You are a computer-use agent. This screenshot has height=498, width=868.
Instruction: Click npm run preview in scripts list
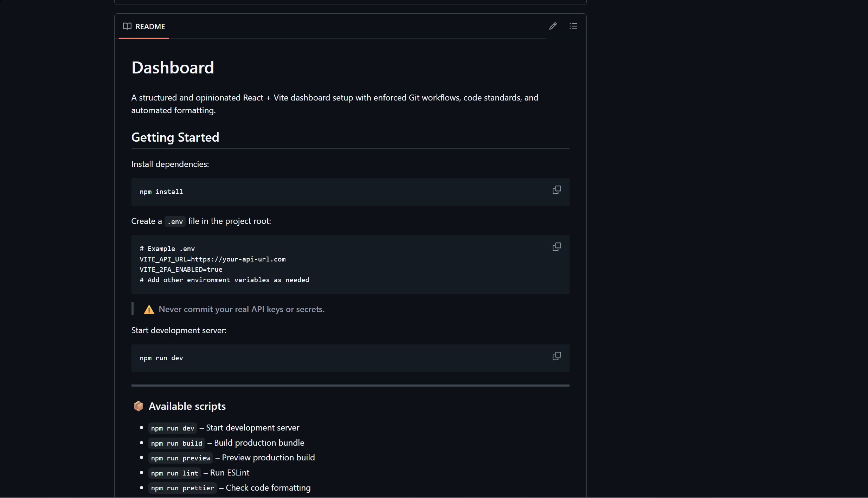(x=180, y=458)
